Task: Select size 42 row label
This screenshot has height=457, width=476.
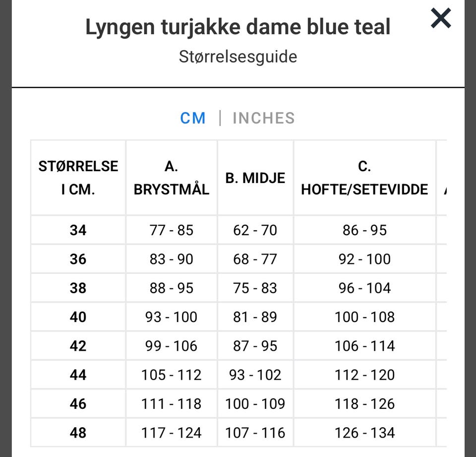Action: (x=78, y=346)
